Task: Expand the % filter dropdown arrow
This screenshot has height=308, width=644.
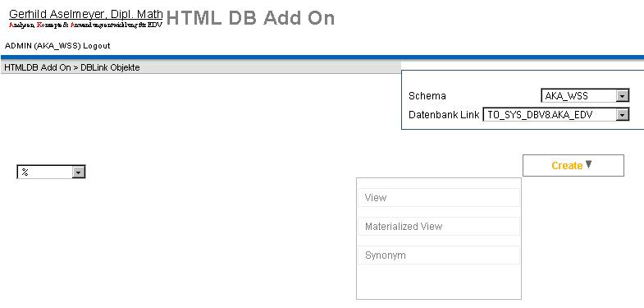Action: [x=78, y=172]
